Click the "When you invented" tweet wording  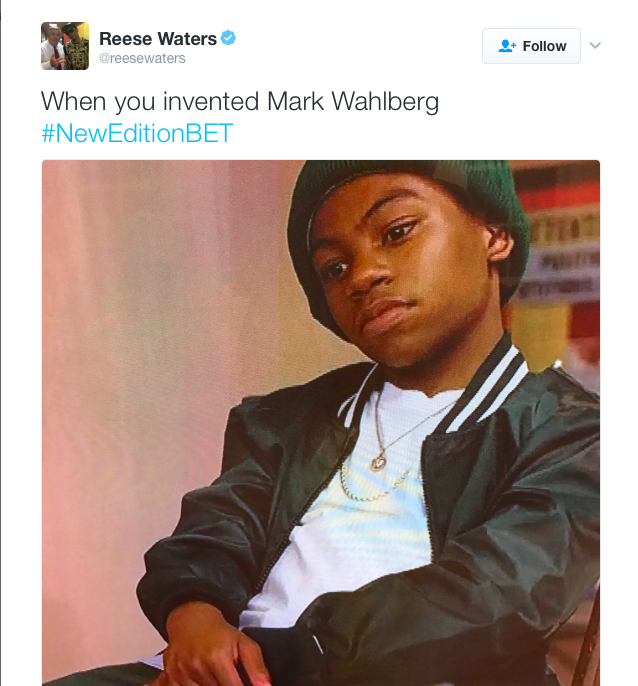point(150,102)
